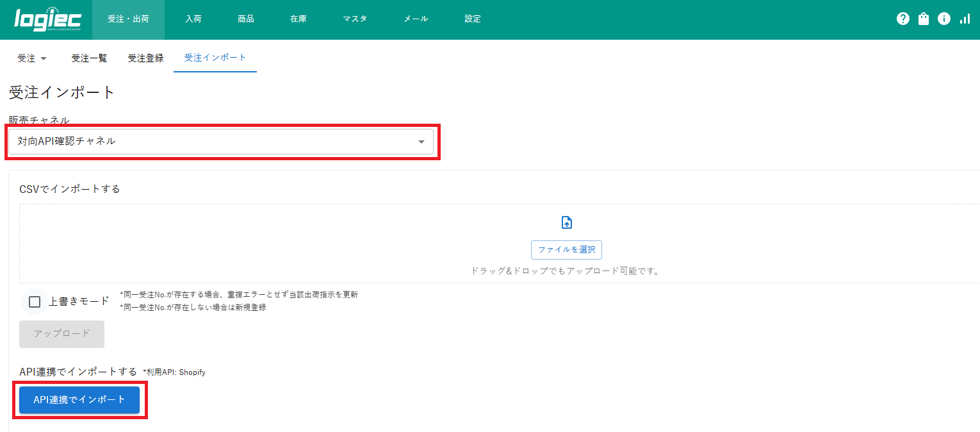Open the メール menu
This screenshot has width=980, height=432.
click(x=416, y=19)
